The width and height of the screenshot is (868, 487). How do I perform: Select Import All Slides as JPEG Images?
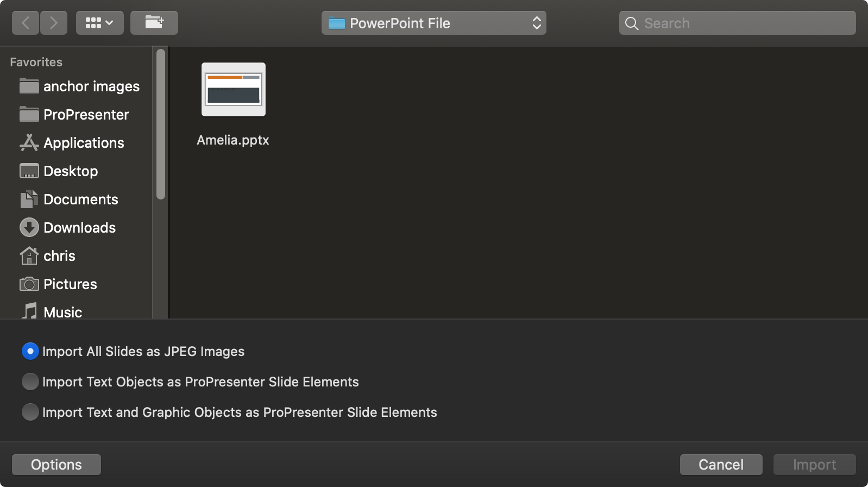tap(30, 352)
